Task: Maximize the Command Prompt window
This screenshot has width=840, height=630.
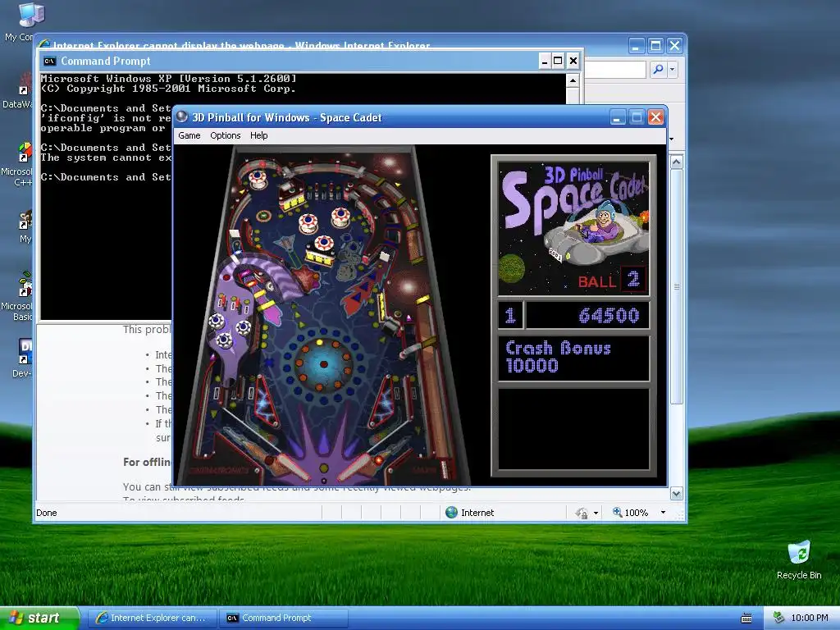Action: coord(558,61)
